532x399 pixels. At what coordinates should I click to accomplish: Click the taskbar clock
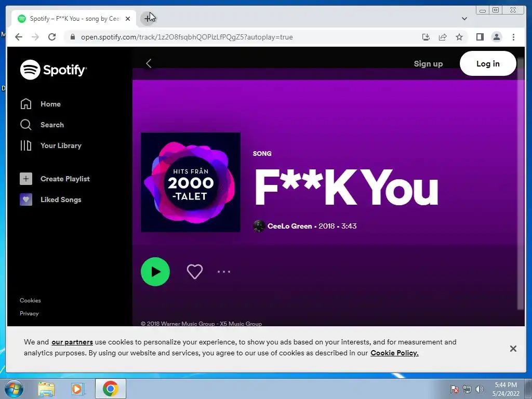506,389
